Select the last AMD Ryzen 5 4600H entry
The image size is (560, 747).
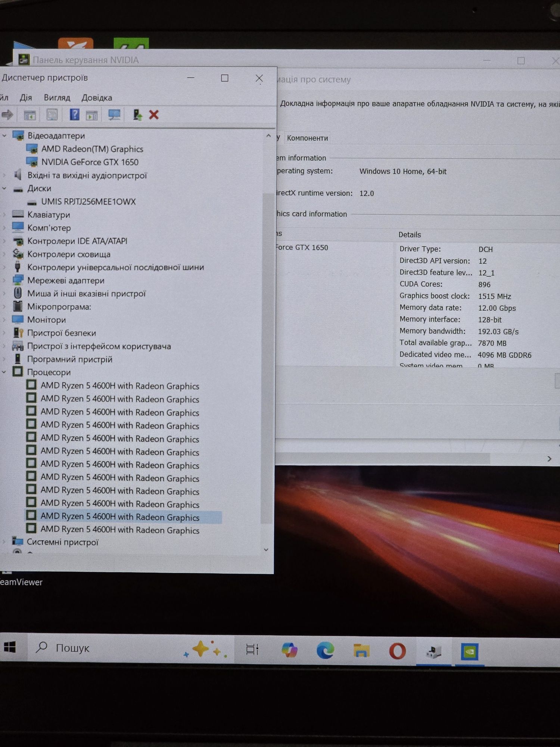120,530
